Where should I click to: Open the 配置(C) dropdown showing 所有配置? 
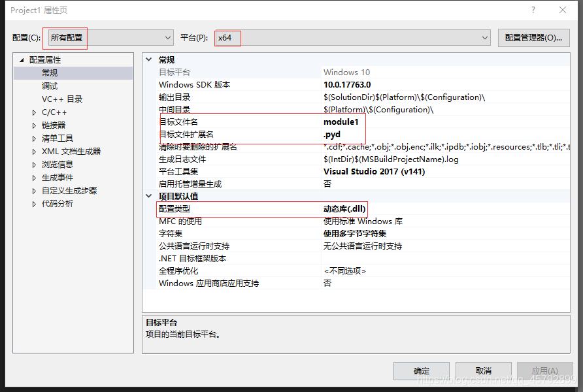[111, 38]
